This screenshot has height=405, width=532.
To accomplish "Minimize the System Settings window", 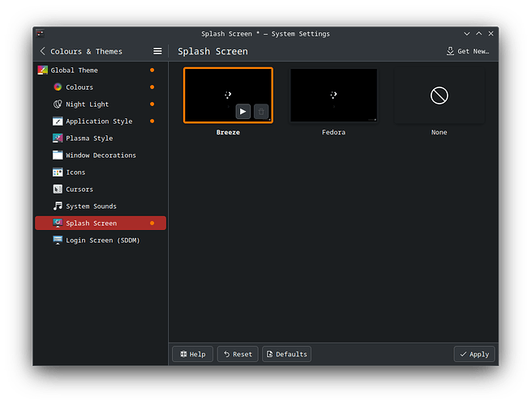I will [467, 33].
